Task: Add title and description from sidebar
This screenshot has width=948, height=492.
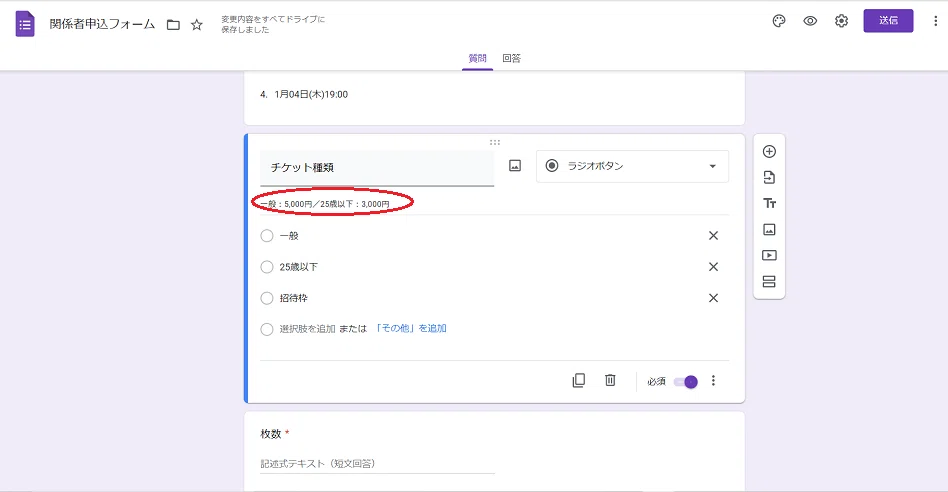Action: pyautogui.click(x=769, y=203)
